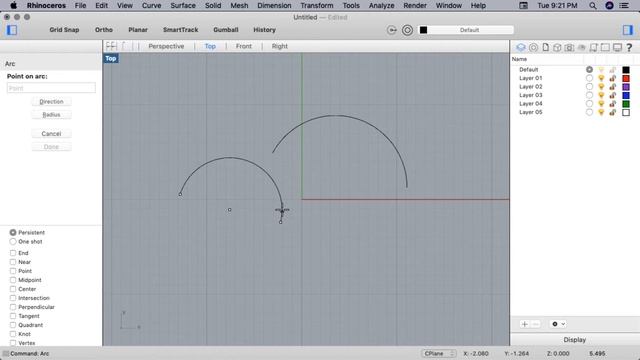Toggle SmartTrack mode

click(180, 30)
